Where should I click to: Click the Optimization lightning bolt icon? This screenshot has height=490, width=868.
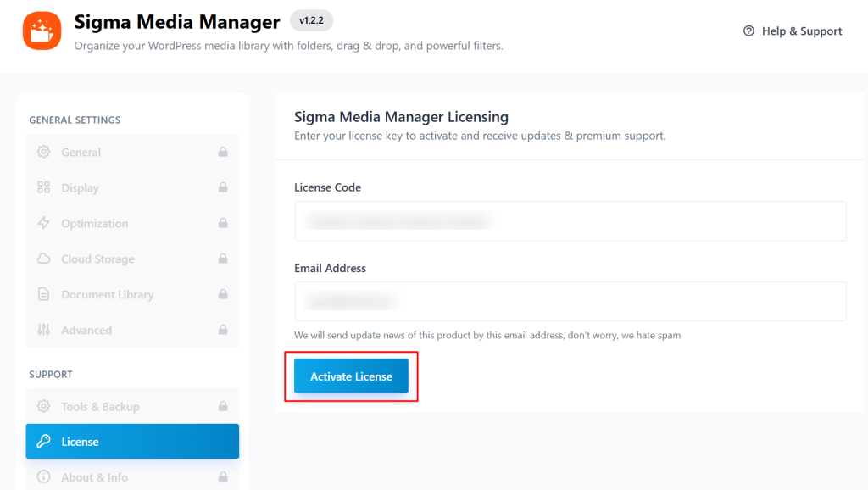click(43, 224)
